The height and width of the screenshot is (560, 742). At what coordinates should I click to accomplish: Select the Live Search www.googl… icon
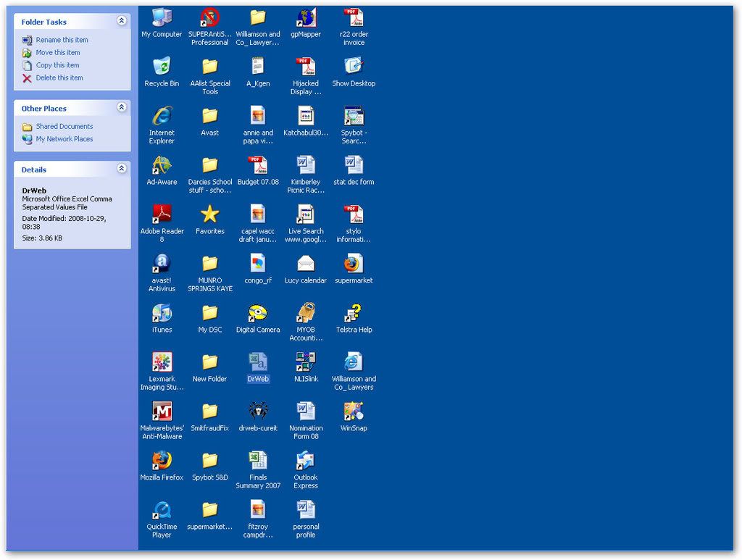coord(306,214)
